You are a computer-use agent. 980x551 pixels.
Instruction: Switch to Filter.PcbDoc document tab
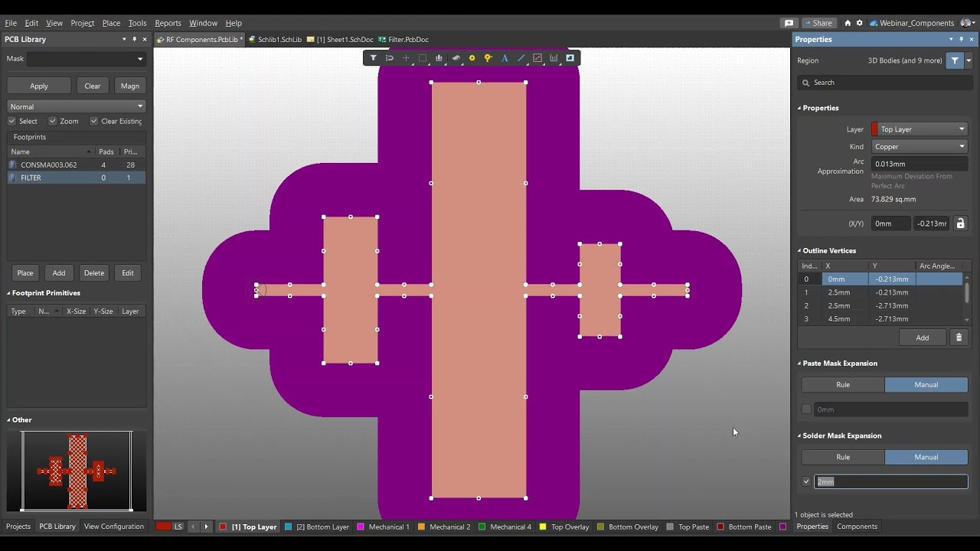(x=403, y=40)
